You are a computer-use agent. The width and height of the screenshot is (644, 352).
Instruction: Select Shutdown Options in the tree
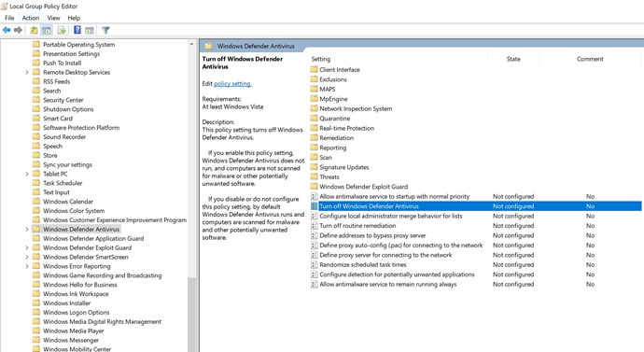coord(68,109)
